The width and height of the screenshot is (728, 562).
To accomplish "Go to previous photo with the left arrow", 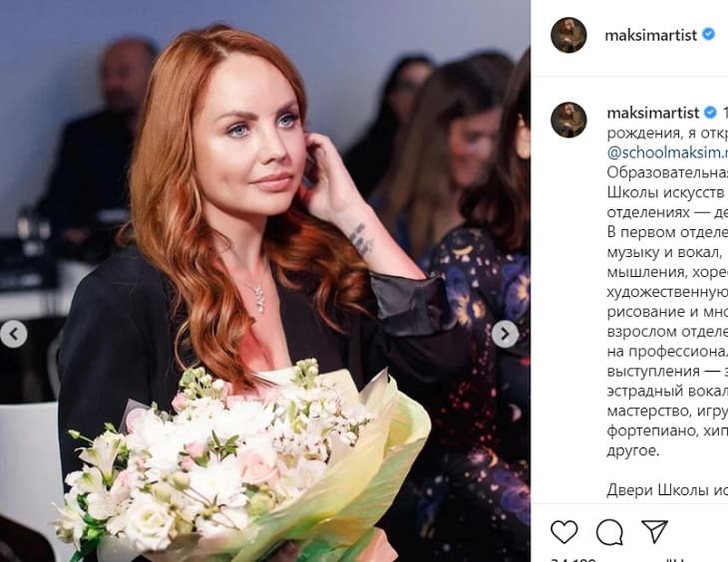I will click(x=14, y=334).
